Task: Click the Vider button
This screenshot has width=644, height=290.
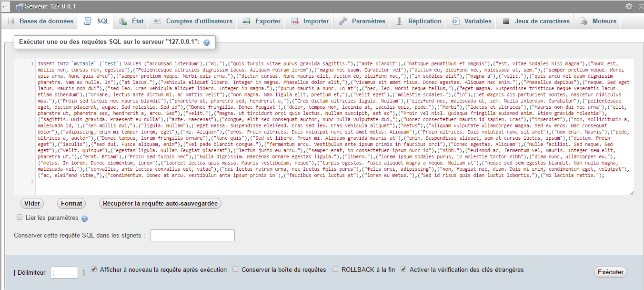Action: [x=32, y=204]
